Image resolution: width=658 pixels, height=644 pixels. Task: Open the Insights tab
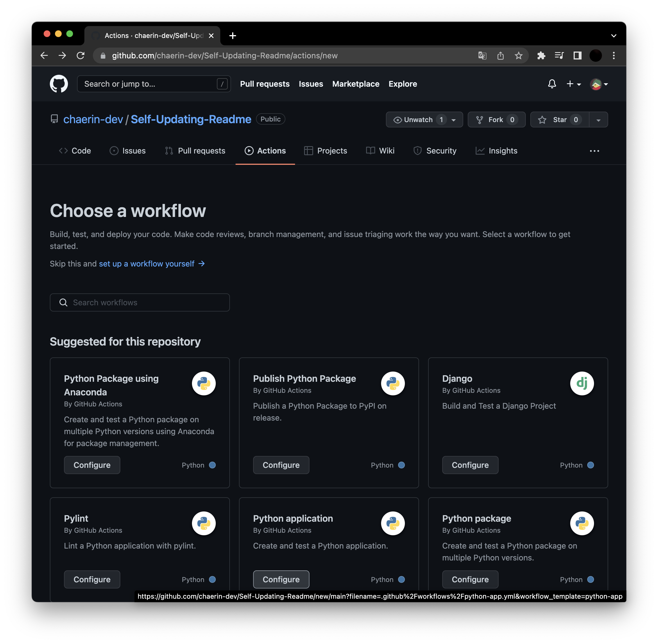496,151
